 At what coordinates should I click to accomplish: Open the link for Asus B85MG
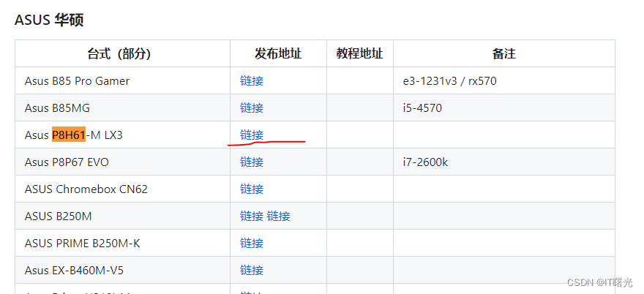251,108
